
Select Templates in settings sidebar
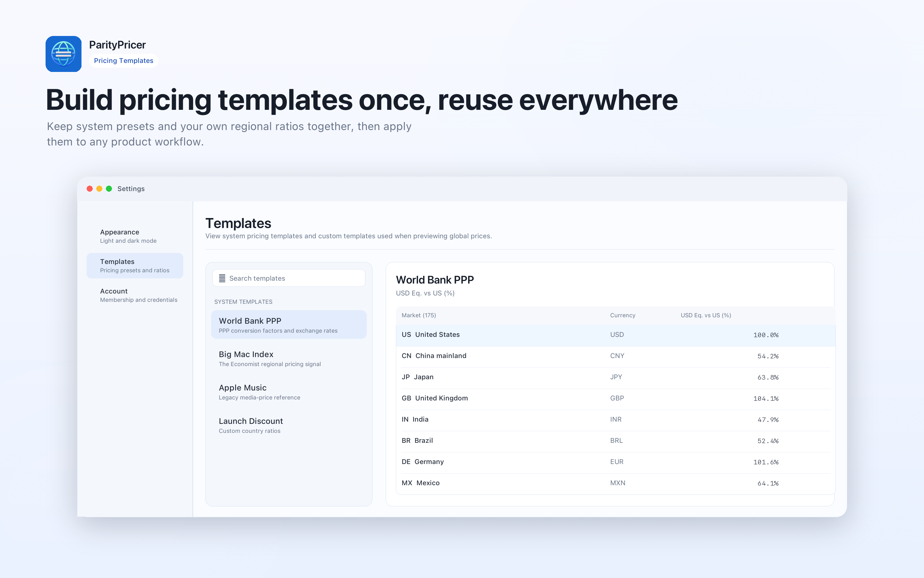tap(135, 266)
